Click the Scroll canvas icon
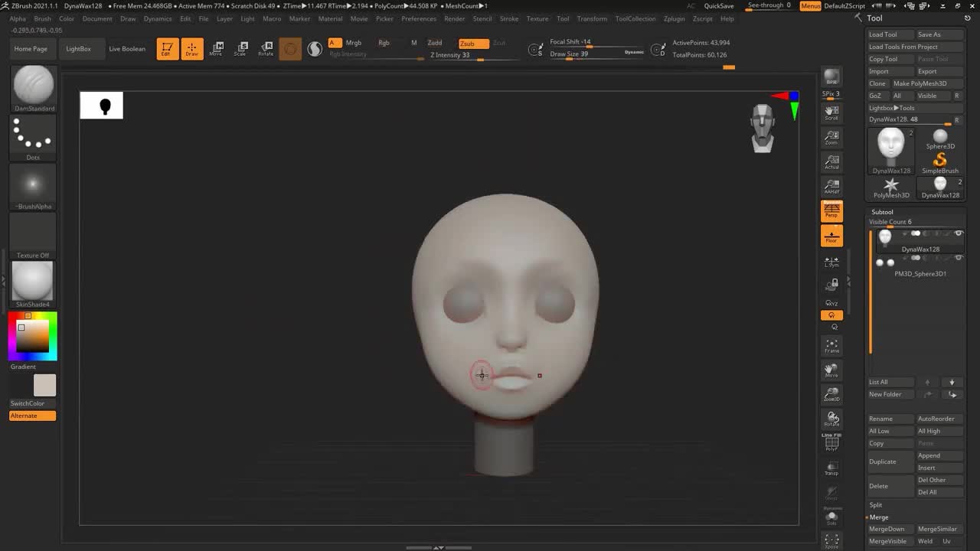 (x=831, y=113)
